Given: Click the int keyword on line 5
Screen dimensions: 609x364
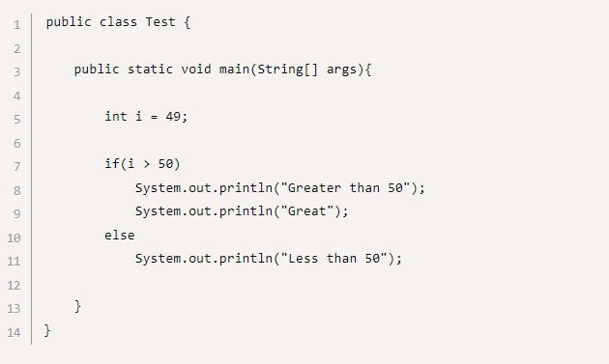Looking at the screenshot, I should [x=116, y=117].
